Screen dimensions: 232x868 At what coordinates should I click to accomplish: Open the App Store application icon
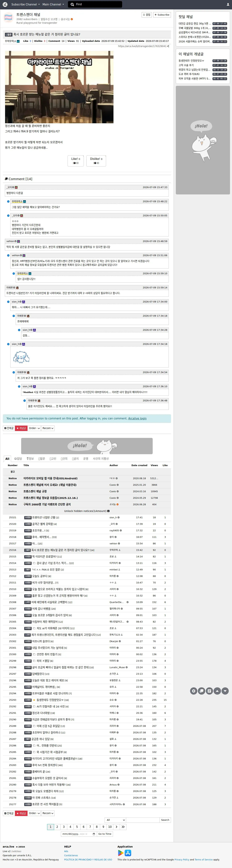coord(128,853)
